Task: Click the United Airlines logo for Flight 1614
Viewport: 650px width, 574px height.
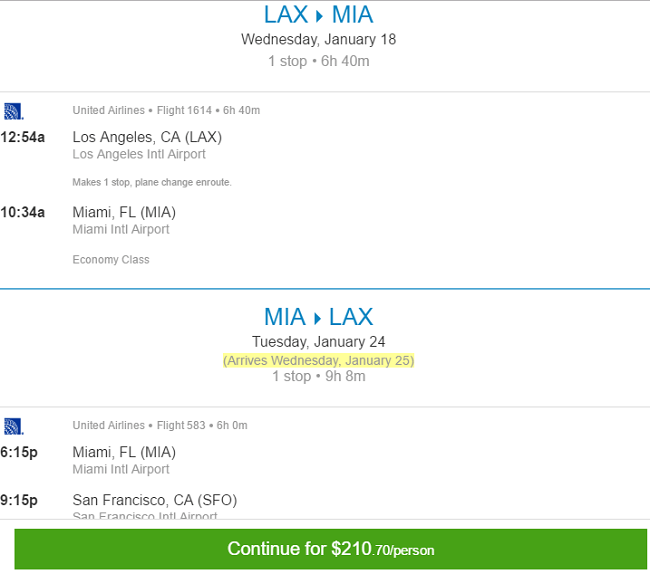Action: pyautogui.click(x=13, y=111)
